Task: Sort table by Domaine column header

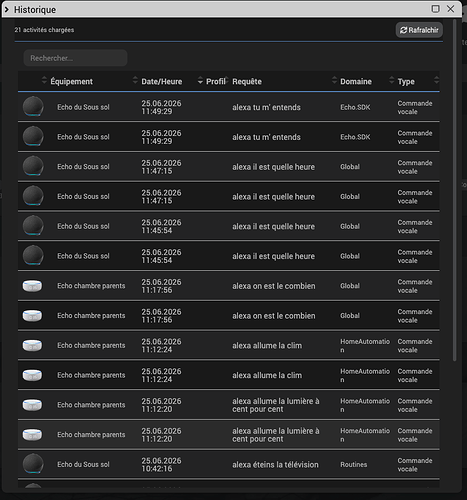Action: [x=356, y=81]
